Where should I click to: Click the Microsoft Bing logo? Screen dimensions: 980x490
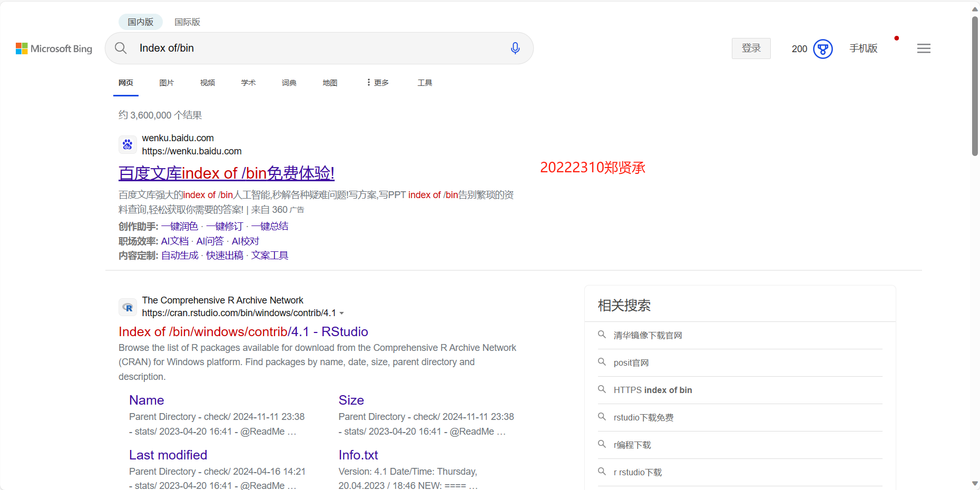(54, 48)
